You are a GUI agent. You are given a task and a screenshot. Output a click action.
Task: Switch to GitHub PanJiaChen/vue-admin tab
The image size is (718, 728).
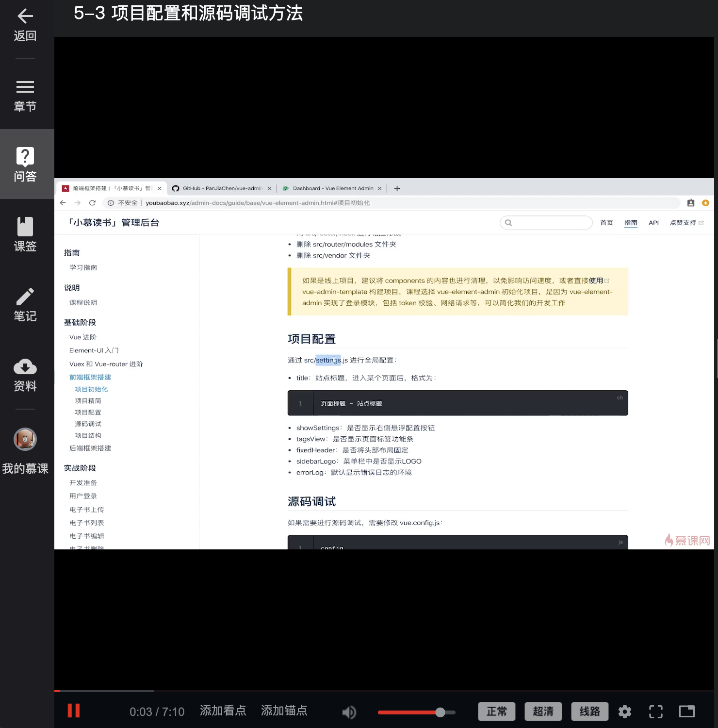(x=222, y=188)
